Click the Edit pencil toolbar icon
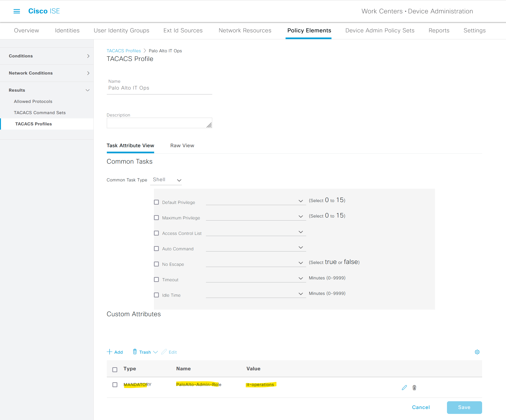506x420 pixels. click(x=164, y=352)
